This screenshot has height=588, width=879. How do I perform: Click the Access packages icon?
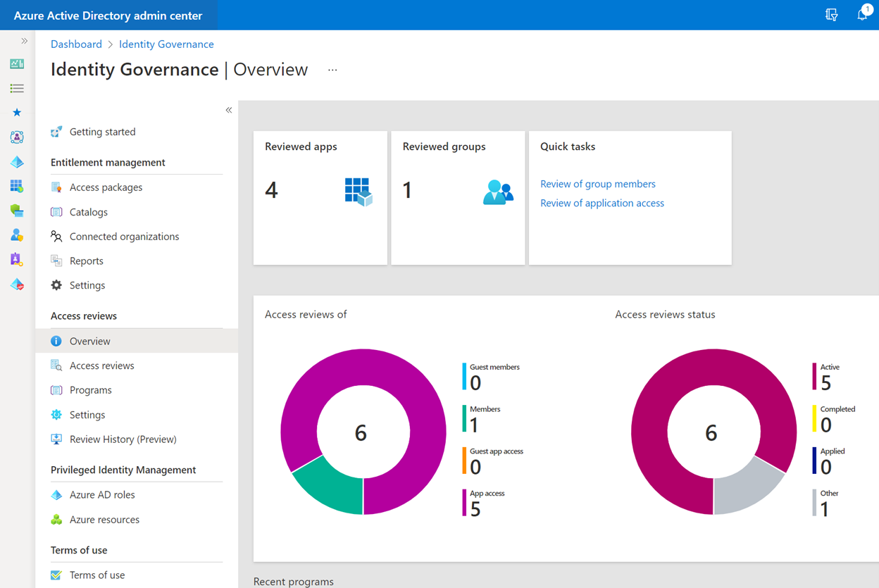click(56, 187)
